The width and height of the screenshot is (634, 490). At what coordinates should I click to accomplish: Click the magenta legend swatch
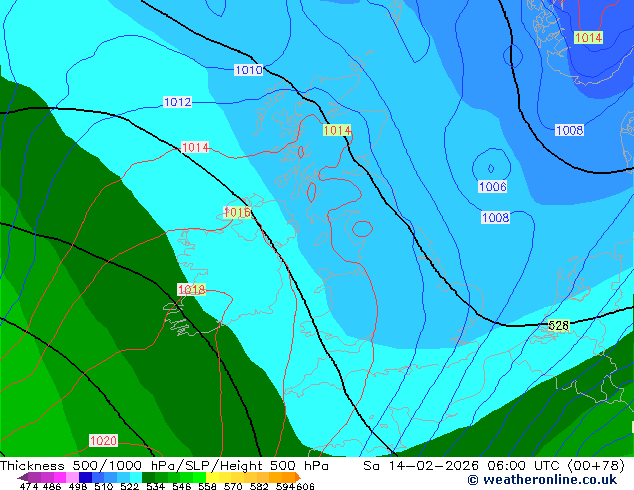(60, 477)
